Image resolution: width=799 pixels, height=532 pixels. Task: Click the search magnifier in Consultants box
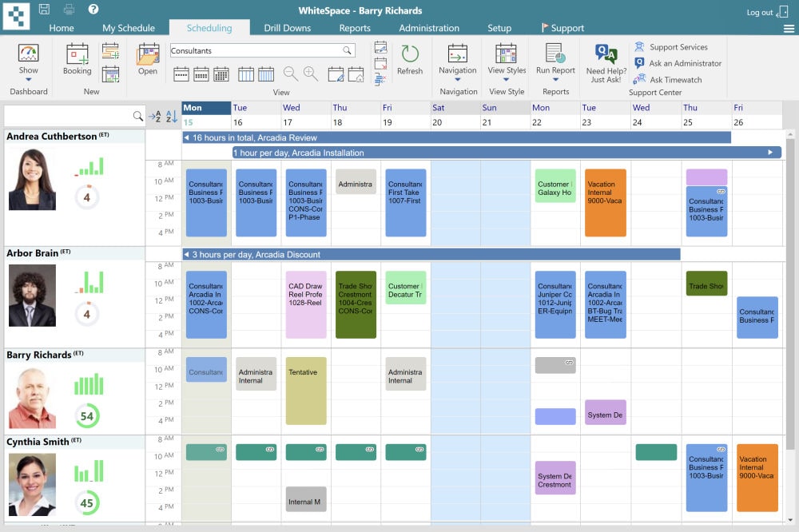tap(347, 50)
